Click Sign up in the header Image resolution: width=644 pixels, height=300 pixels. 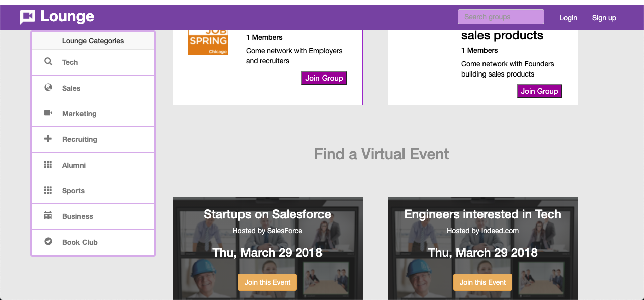(604, 18)
